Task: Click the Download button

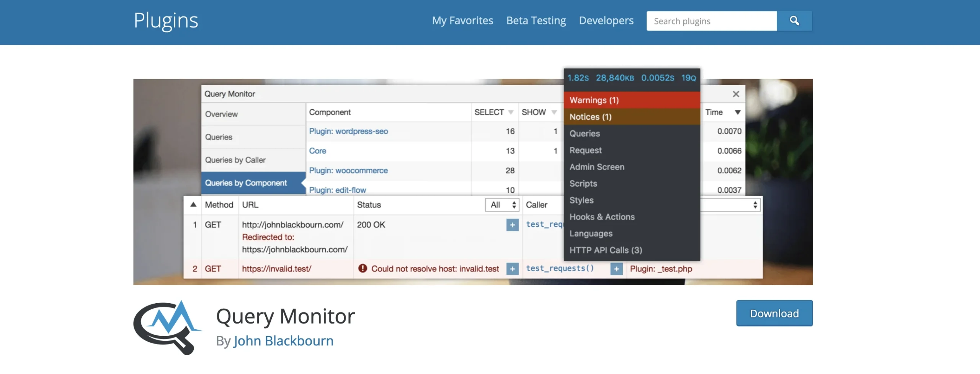Action: pos(774,313)
